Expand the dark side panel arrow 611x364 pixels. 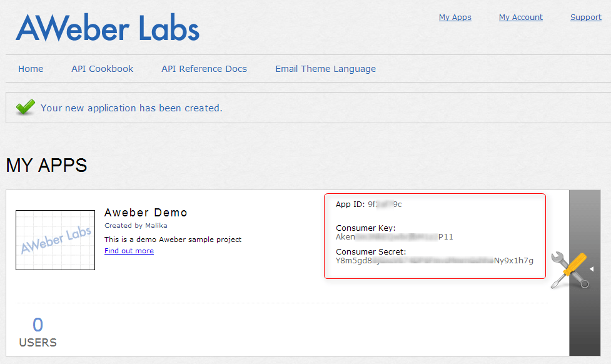pyautogui.click(x=592, y=270)
